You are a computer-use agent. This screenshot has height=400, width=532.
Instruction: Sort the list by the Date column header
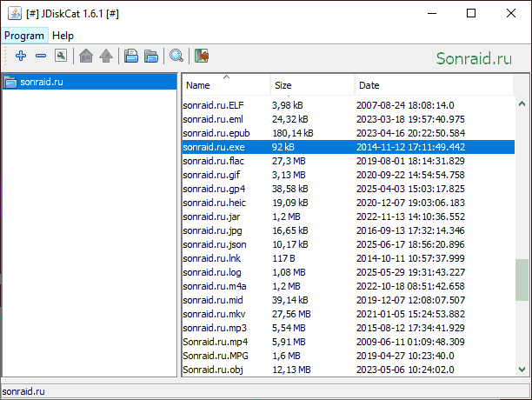pos(434,85)
